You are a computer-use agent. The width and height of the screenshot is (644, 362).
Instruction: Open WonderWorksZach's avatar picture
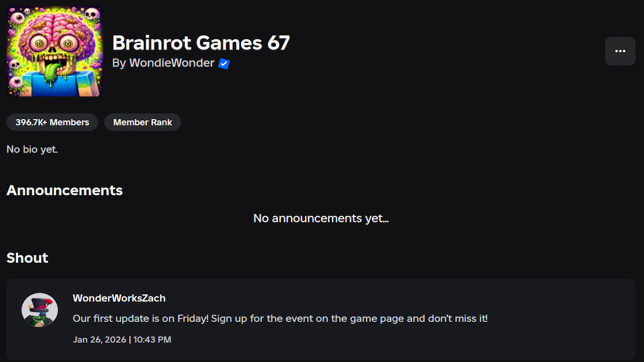point(40,311)
